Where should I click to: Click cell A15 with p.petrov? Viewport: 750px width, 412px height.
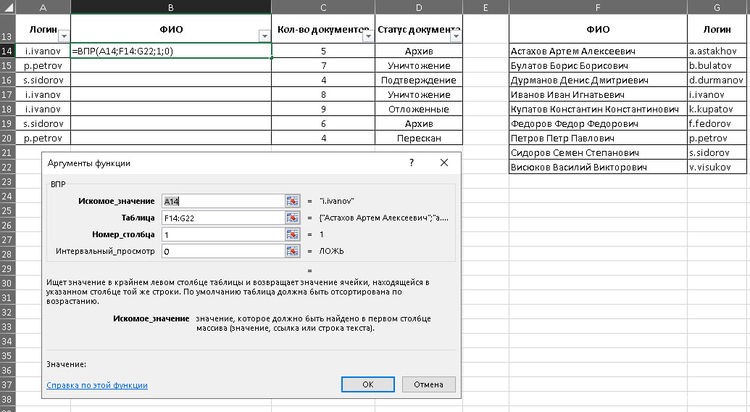pyautogui.click(x=43, y=66)
